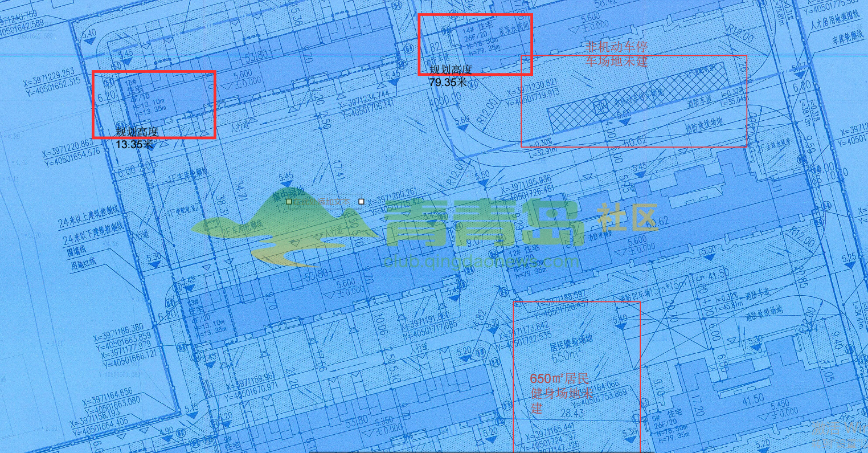The width and height of the screenshot is (868, 453).
Task: Click the green left handle of the text box
Action: click(289, 202)
